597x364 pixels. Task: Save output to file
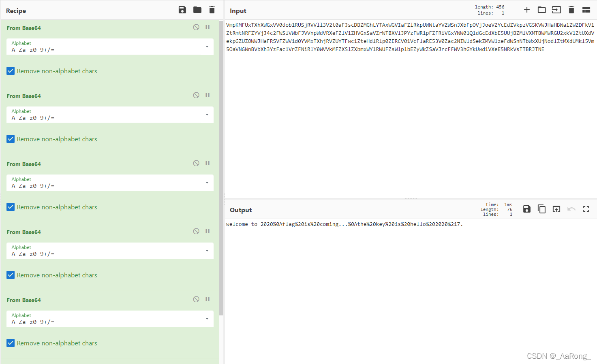click(x=527, y=209)
